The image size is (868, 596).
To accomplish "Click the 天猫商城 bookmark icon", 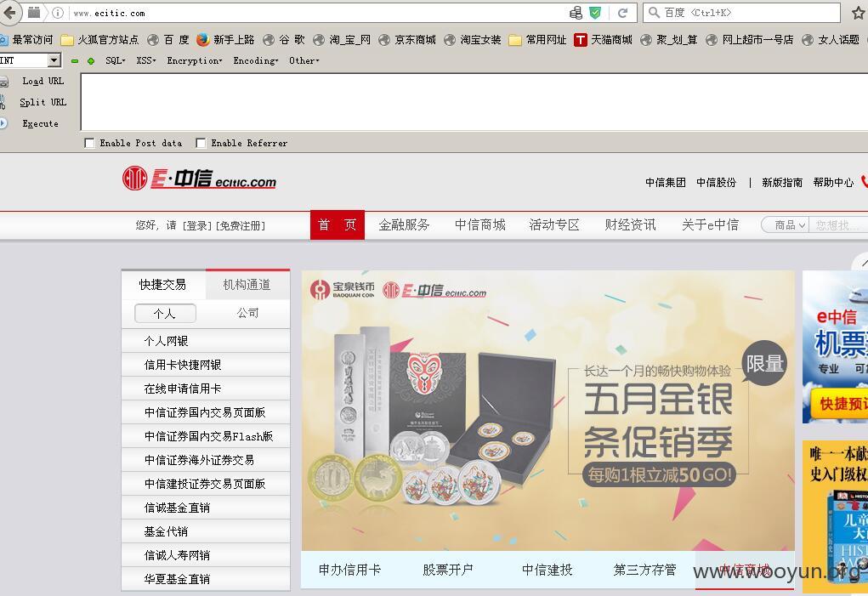I will point(580,40).
